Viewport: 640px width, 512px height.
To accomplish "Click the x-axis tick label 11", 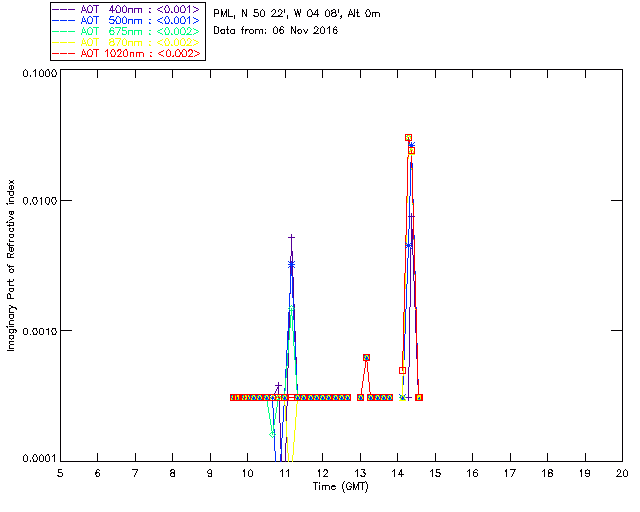I will [285, 473].
